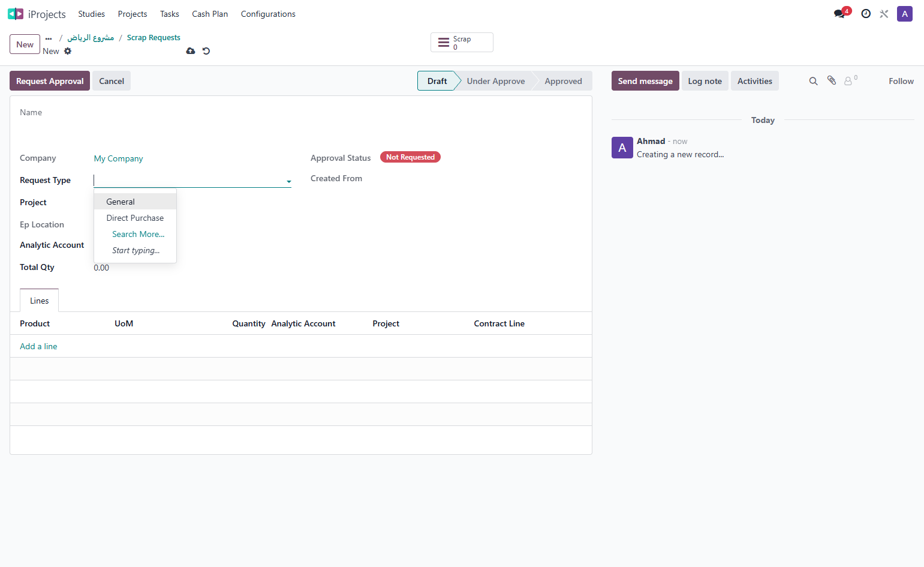This screenshot has width=924, height=567.
Task: Select the Approved status stage
Action: [563, 81]
